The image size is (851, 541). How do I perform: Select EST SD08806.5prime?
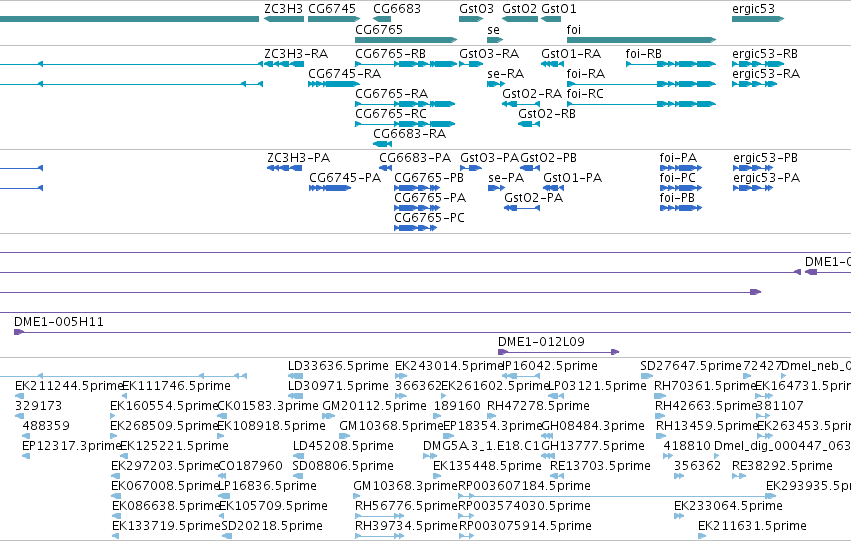point(342,466)
